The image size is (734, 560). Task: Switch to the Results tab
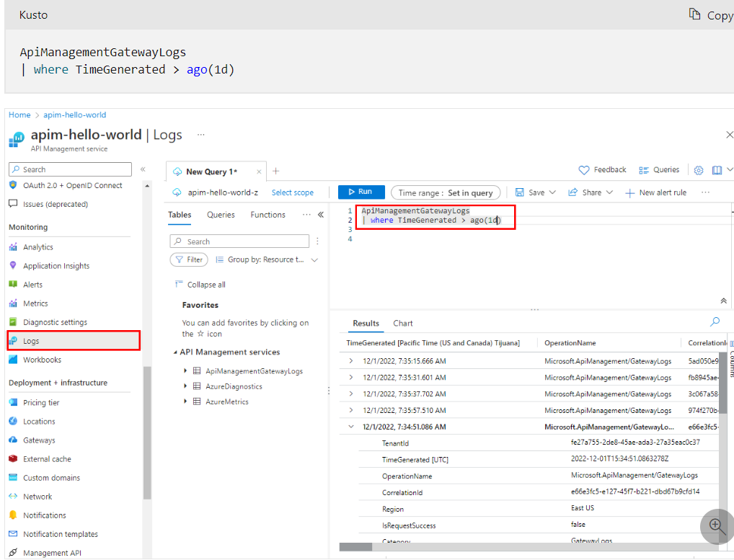(366, 324)
